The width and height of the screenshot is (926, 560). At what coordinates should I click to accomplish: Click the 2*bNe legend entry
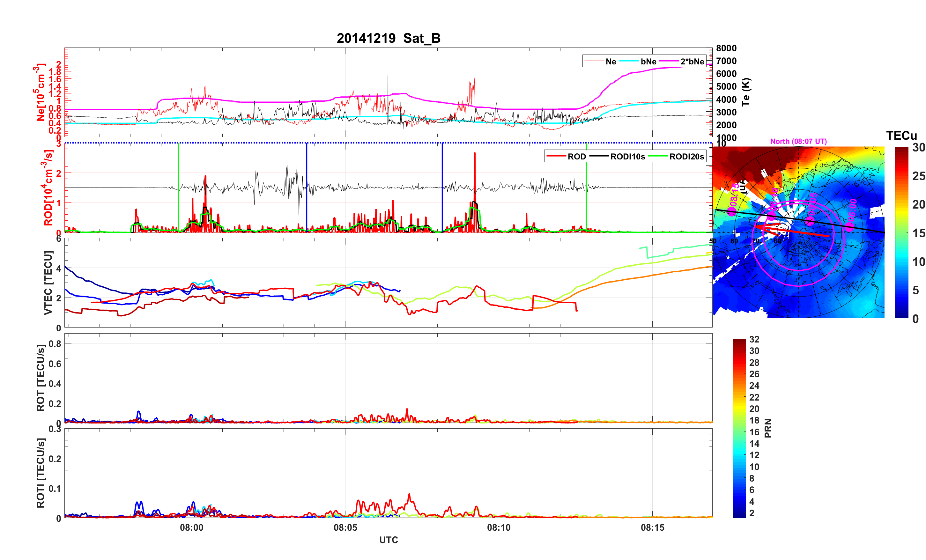[692, 62]
